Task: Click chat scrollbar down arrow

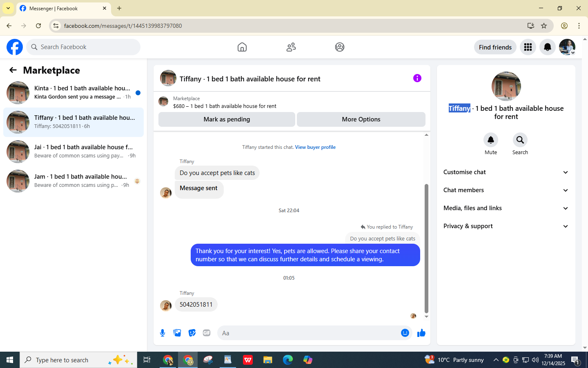Action: click(x=426, y=316)
